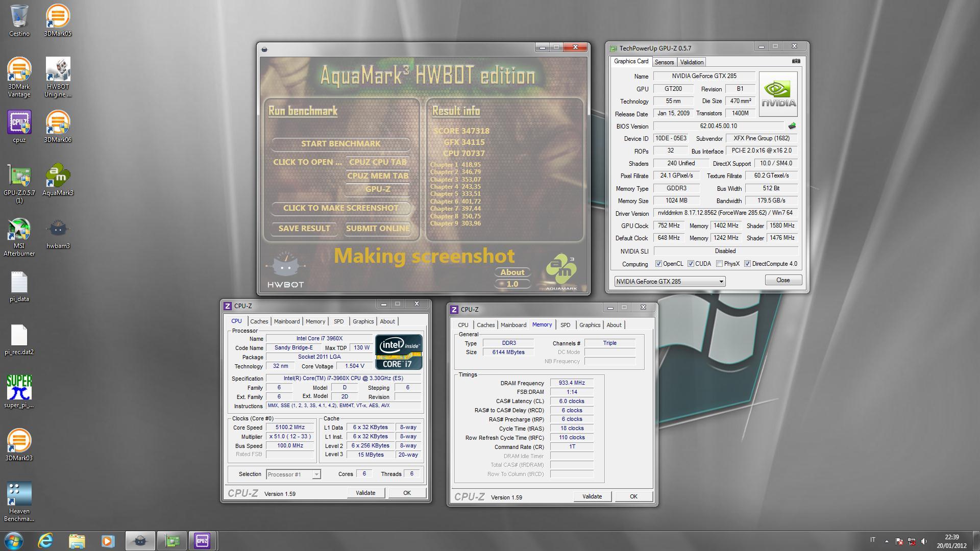The width and height of the screenshot is (980, 551).
Task: Open the 3DMark Vantage desktop shortcut
Action: pyautogui.click(x=19, y=77)
